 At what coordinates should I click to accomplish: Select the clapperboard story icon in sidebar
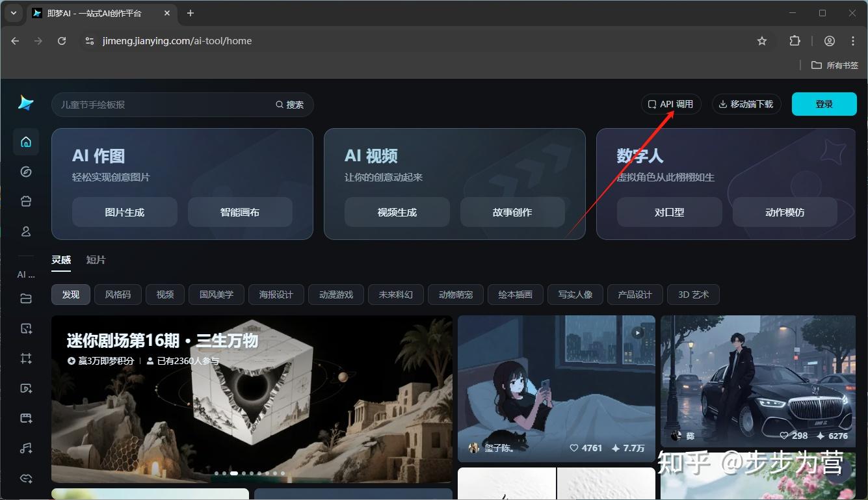click(x=26, y=418)
